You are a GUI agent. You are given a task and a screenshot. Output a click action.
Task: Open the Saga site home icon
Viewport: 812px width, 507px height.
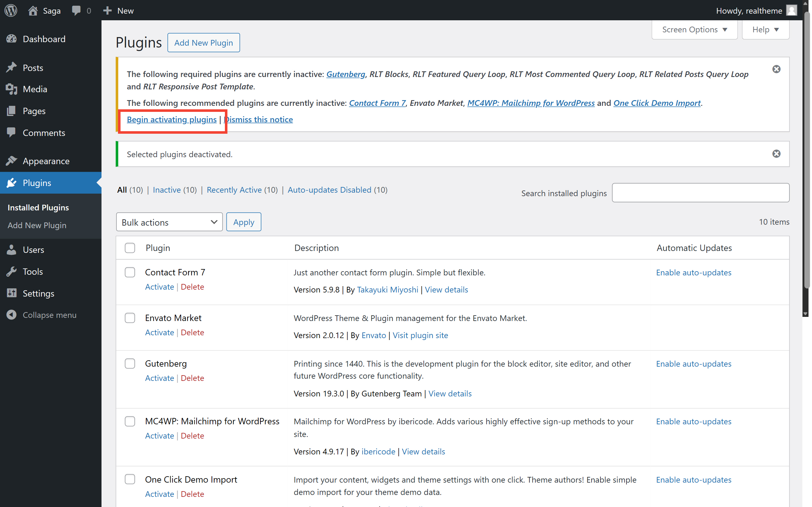[x=33, y=10]
